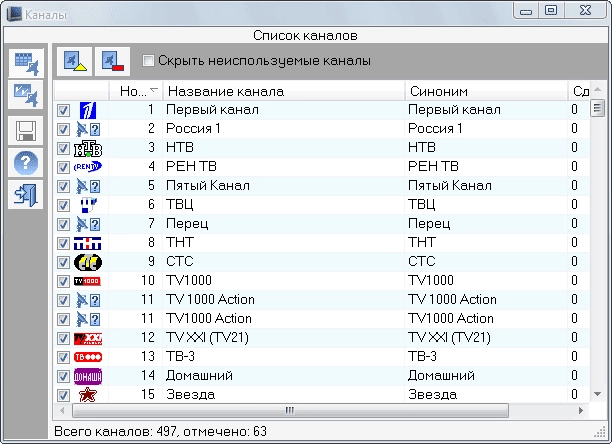This screenshot has width=612, height=444.
Task: Click the vertical scrollbar down arrow
Action: [x=598, y=394]
